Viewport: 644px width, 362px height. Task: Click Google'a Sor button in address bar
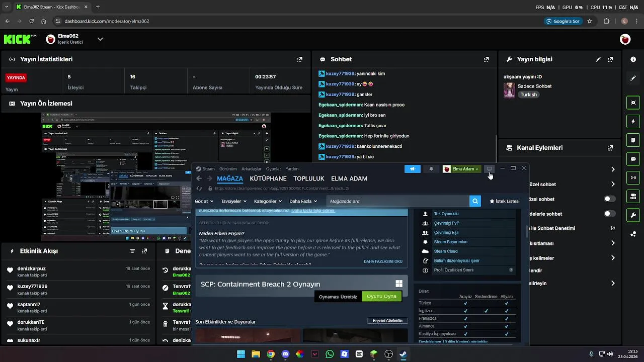tap(562, 21)
